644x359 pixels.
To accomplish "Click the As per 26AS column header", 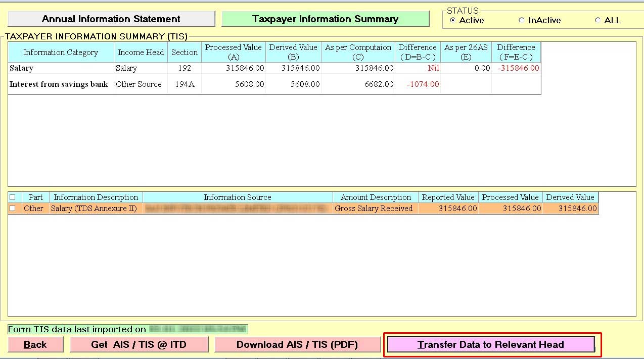I will 466,52.
